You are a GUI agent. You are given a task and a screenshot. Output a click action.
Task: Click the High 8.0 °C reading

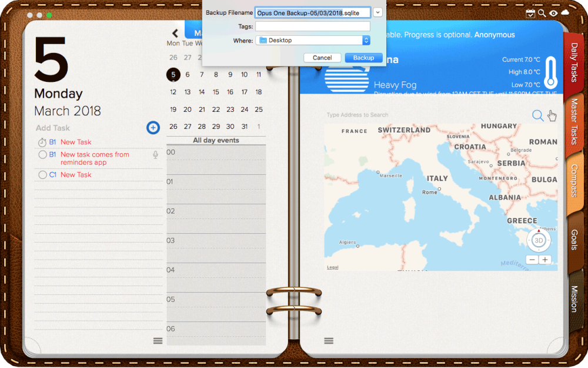pyautogui.click(x=524, y=72)
